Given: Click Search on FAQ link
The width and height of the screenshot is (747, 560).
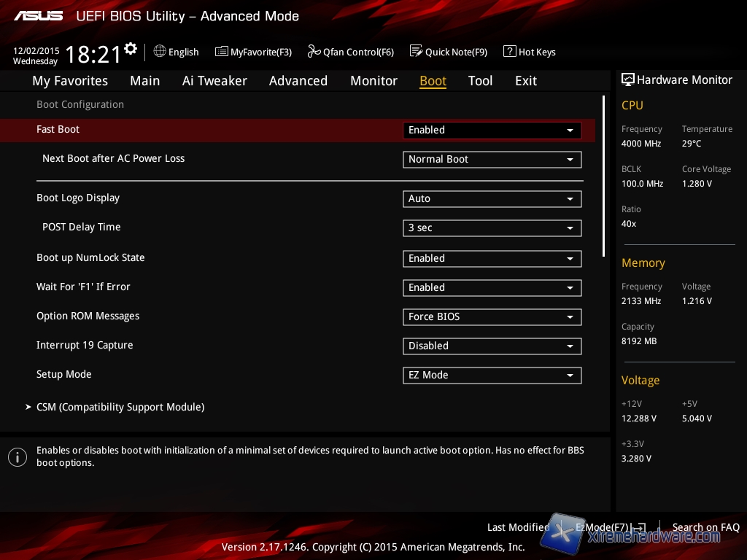Looking at the screenshot, I should tap(705, 527).
